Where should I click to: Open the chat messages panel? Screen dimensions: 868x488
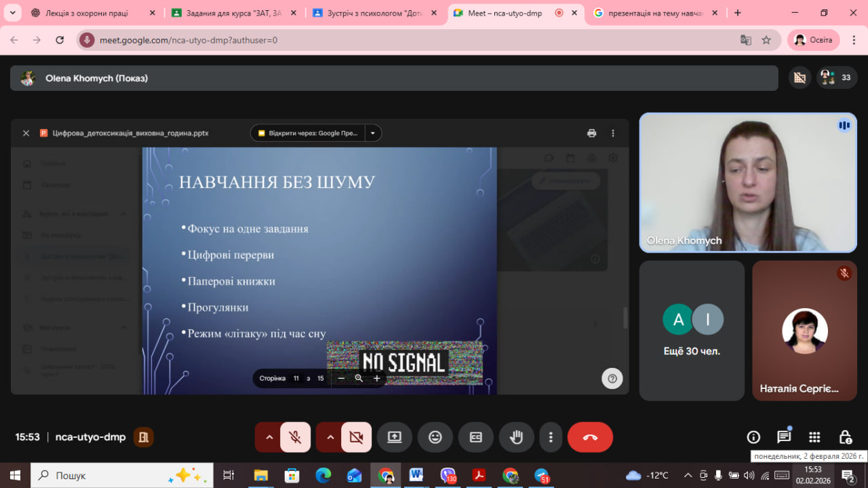784,437
